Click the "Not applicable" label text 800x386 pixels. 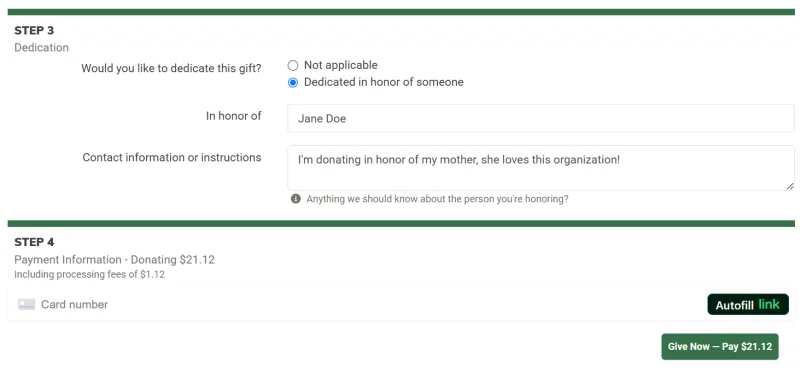[341, 65]
